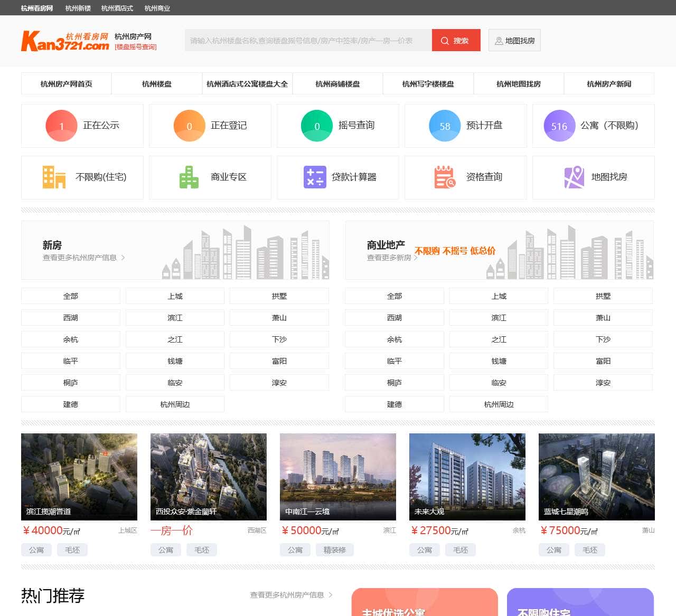The width and height of the screenshot is (676, 616).
Task: Open the 公寓(不限购) tile showing 516
Action: tap(559, 126)
